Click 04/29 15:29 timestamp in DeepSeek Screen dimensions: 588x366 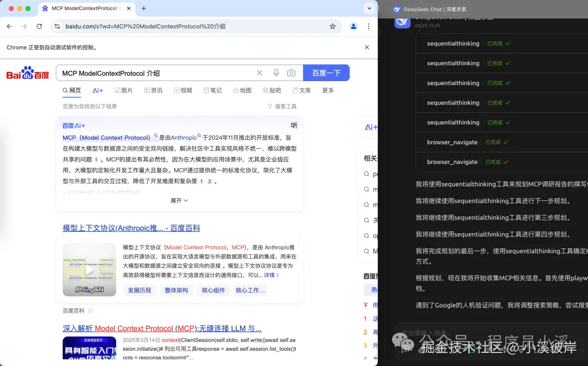pos(427,26)
